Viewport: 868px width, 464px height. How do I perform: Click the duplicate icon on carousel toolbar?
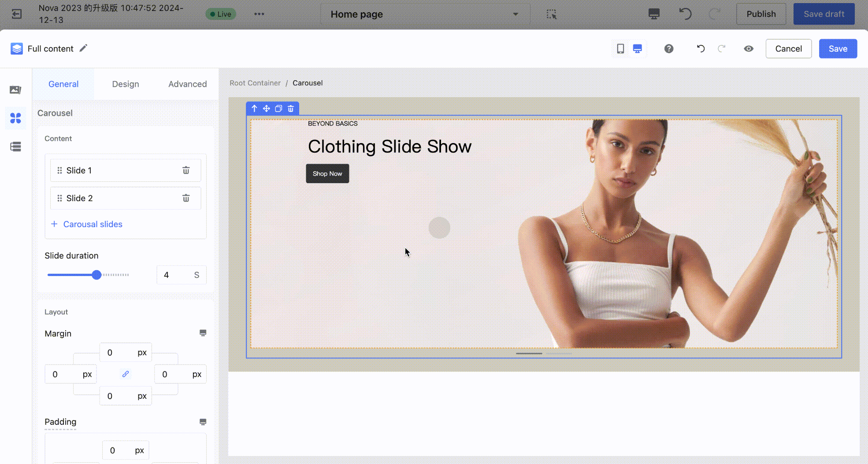(278, 108)
